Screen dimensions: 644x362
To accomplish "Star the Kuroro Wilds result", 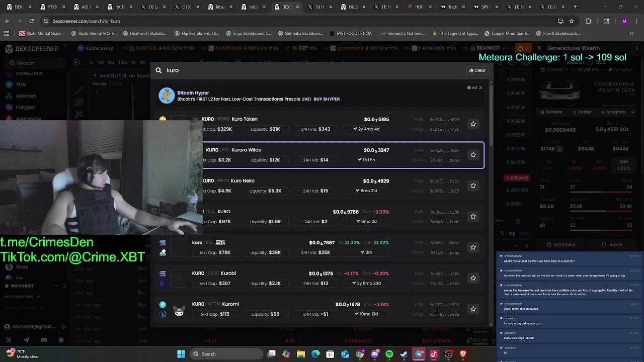I will pos(473,155).
